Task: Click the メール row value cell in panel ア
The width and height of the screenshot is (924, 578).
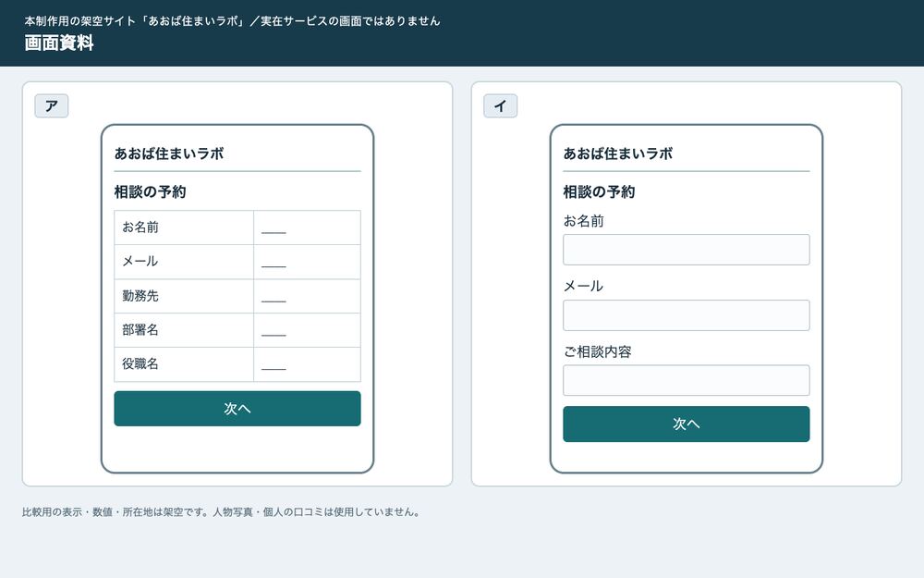Action: point(307,262)
